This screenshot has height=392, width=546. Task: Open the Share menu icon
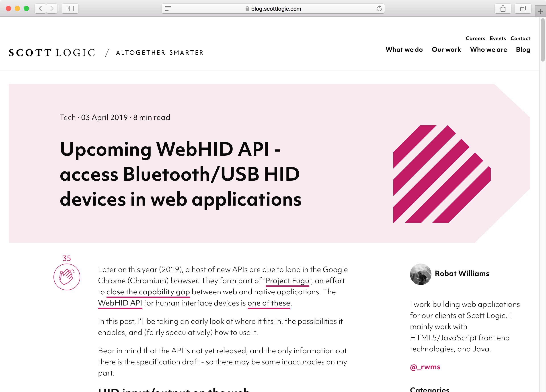tap(503, 9)
